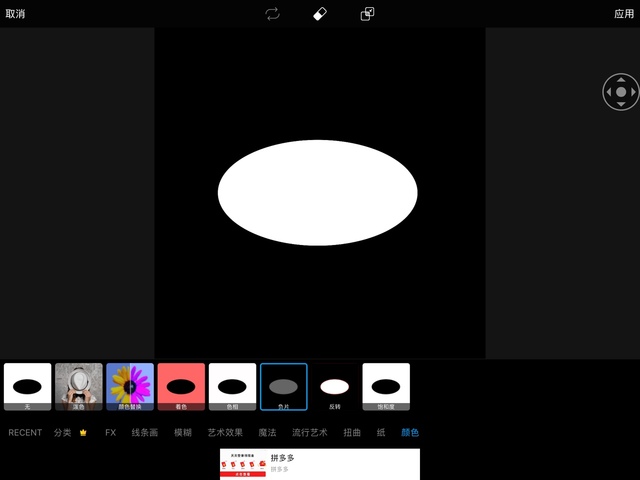Switch to the 模糊 blur tab
This screenshot has height=480, width=640.
tap(183, 433)
